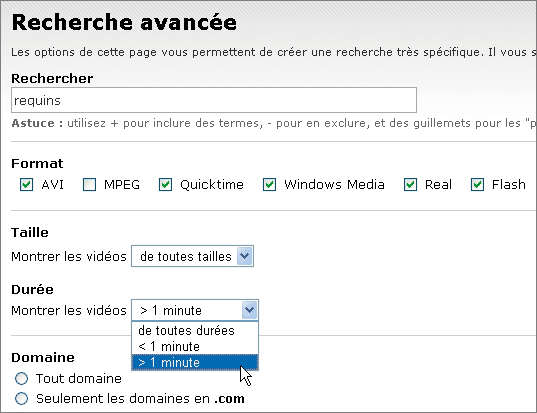This screenshot has height=413, width=537.
Task: Uncheck the Real format checkbox
Action: click(x=410, y=185)
